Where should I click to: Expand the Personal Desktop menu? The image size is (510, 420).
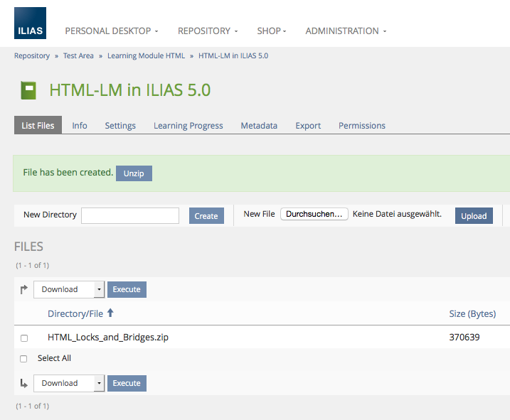coord(111,31)
